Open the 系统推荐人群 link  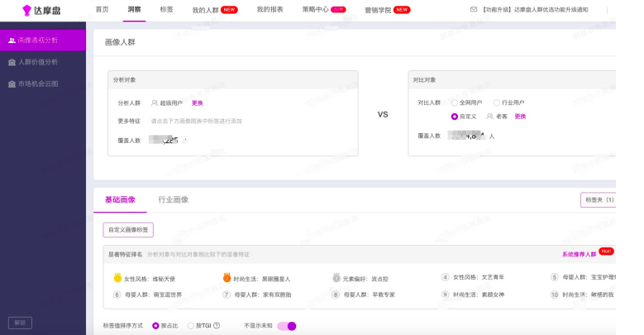pyautogui.click(x=580, y=255)
